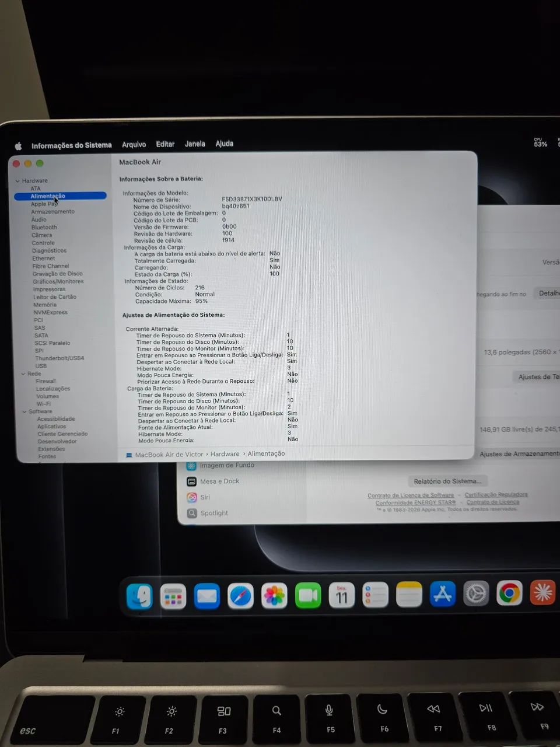Screen dimensions: 560x747
Task: Select ATA in the sidebar
Action: click(x=36, y=189)
